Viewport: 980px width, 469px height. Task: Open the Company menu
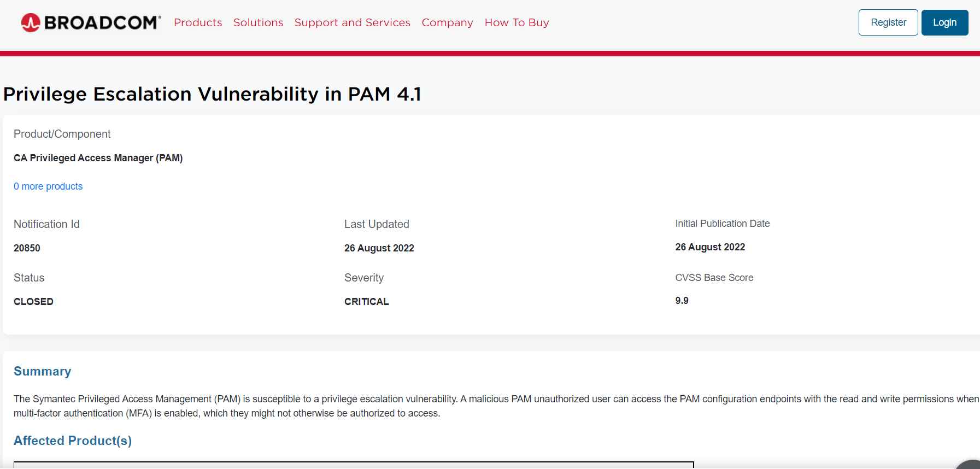[x=447, y=22]
